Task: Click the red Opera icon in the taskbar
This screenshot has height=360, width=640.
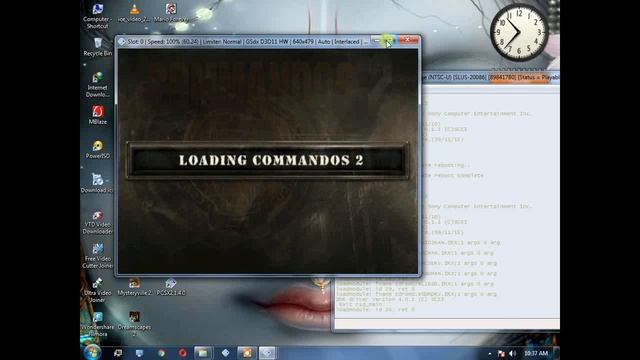Action: 182,353
